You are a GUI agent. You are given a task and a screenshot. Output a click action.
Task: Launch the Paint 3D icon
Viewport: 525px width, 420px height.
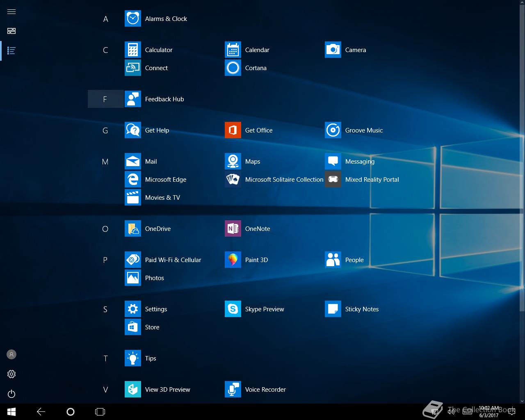[x=233, y=260]
